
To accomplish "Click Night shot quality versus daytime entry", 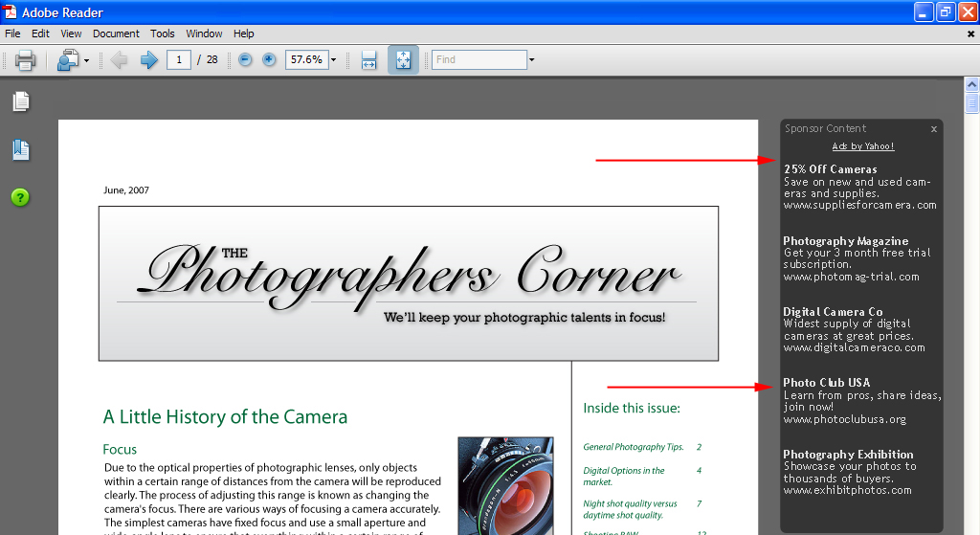I will tap(630, 509).
